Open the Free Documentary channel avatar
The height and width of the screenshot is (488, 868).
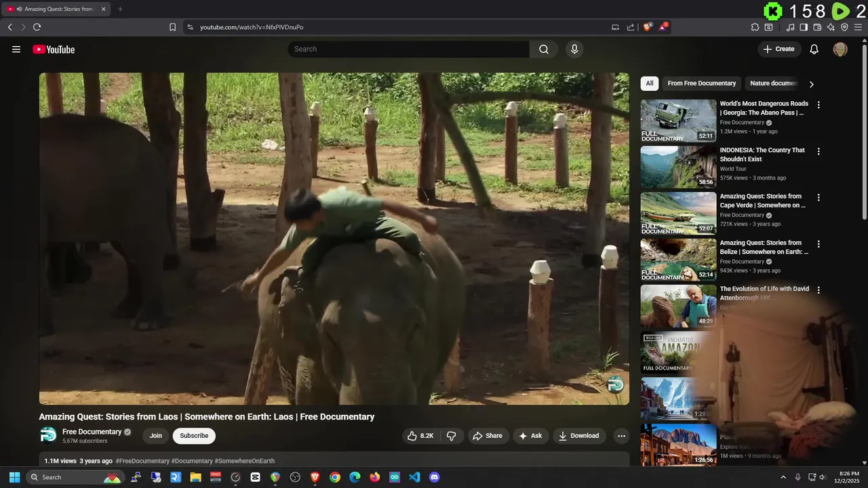(48, 435)
